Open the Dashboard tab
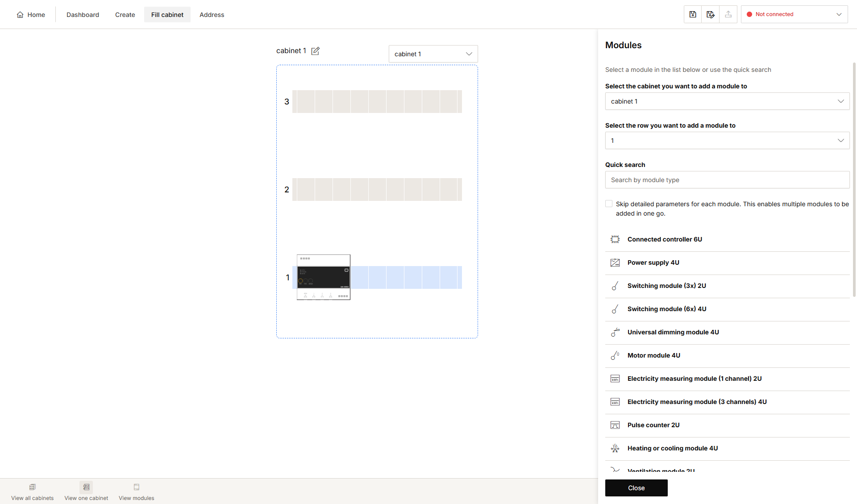 click(83, 15)
